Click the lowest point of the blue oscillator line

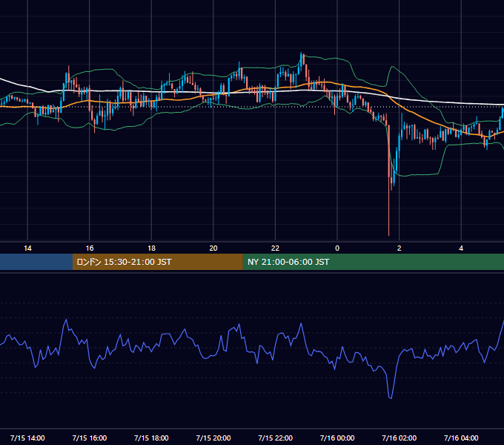pyautogui.click(x=391, y=398)
